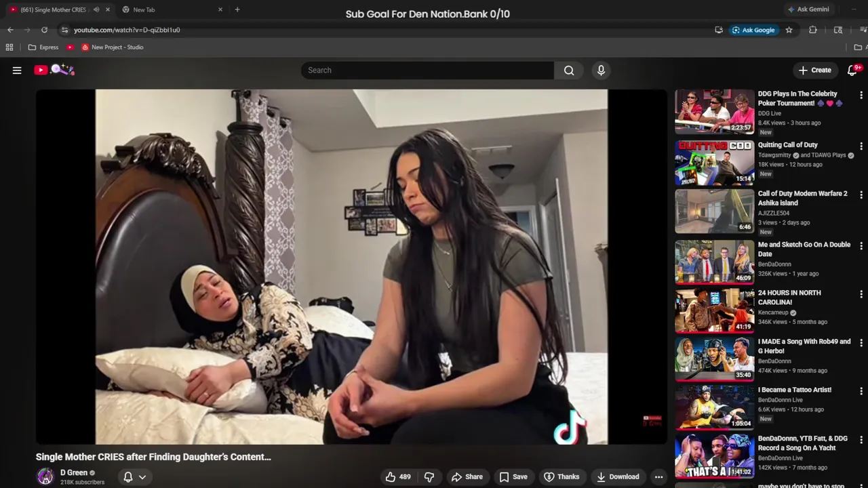The height and width of the screenshot is (488, 868).
Task: Bookmark this page with star icon
Action: click(789, 30)
